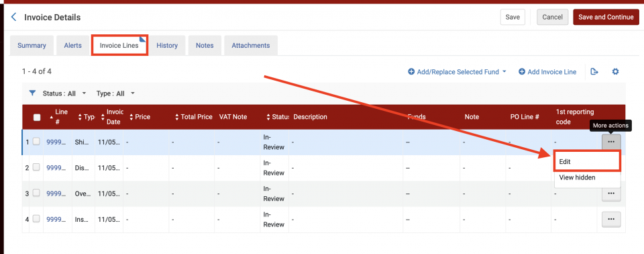Click Add Invoice Line
This screenshot has width=644, height=254.
(547, 72)
